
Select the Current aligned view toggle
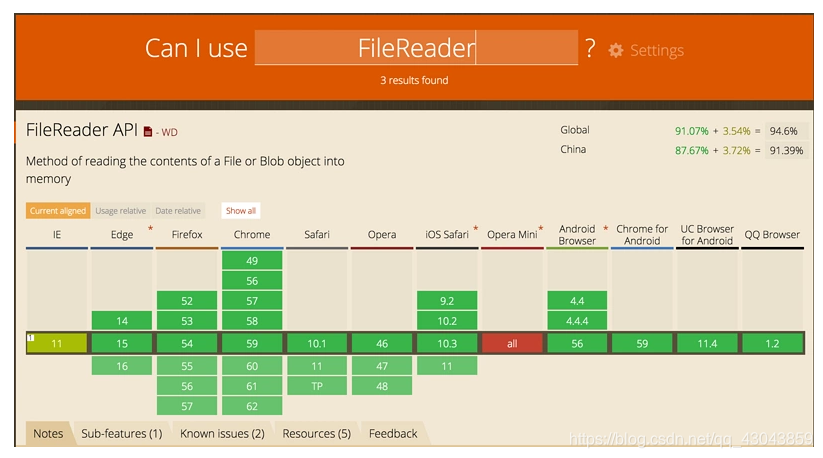58,211
